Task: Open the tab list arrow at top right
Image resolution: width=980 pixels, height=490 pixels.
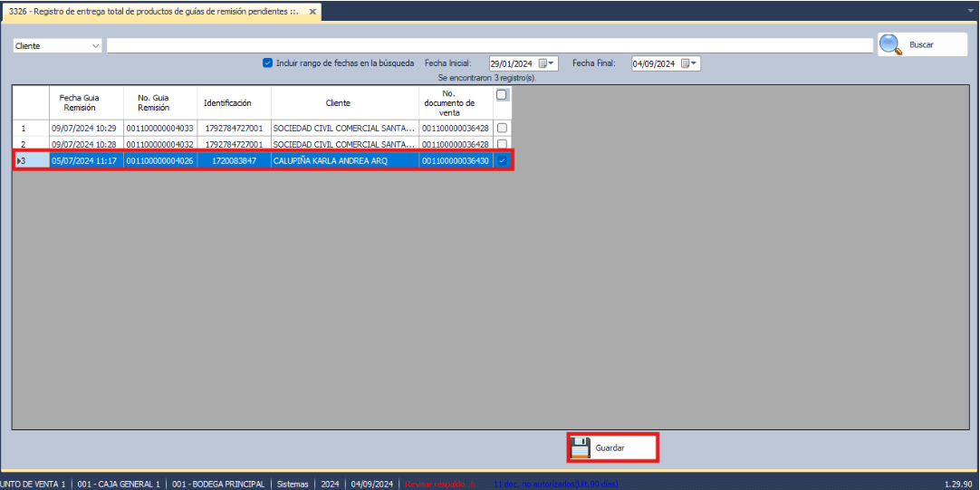Action: [x=970, y=12]
